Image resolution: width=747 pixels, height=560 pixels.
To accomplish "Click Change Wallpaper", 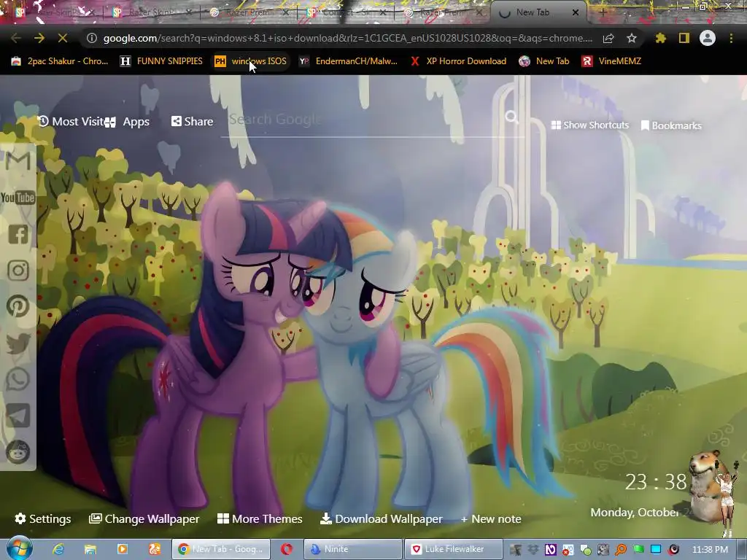I will pyautogui.click(x=144, y=518).
